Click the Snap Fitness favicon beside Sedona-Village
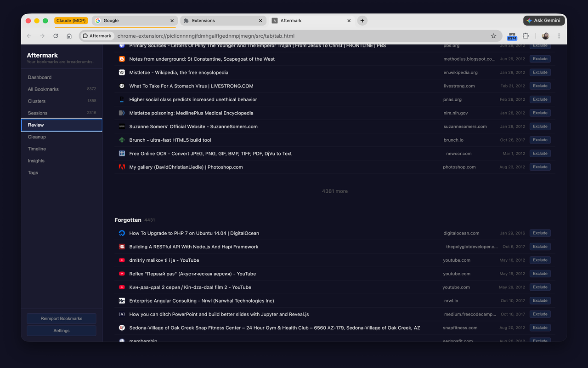Screen dimensions: 588x368 point(122,328)
